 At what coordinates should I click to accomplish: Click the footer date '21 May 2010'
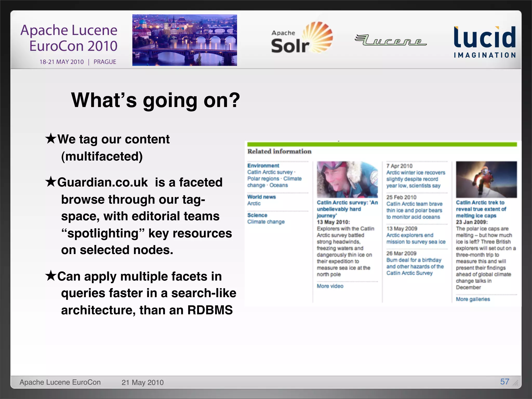143,382
